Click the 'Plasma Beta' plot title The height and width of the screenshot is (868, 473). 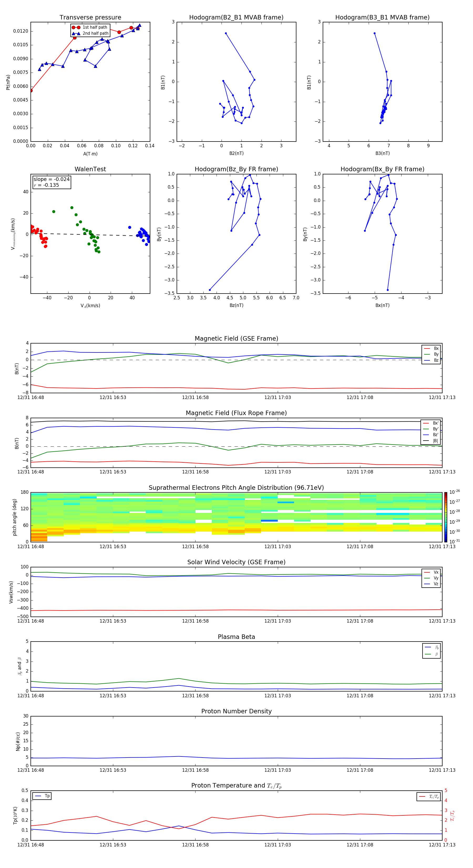[x=236, y=637]
